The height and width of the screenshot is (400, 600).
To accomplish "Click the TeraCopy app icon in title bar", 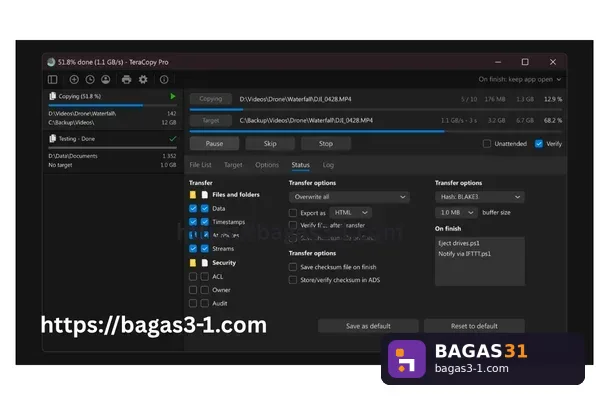I will (51, 62).
